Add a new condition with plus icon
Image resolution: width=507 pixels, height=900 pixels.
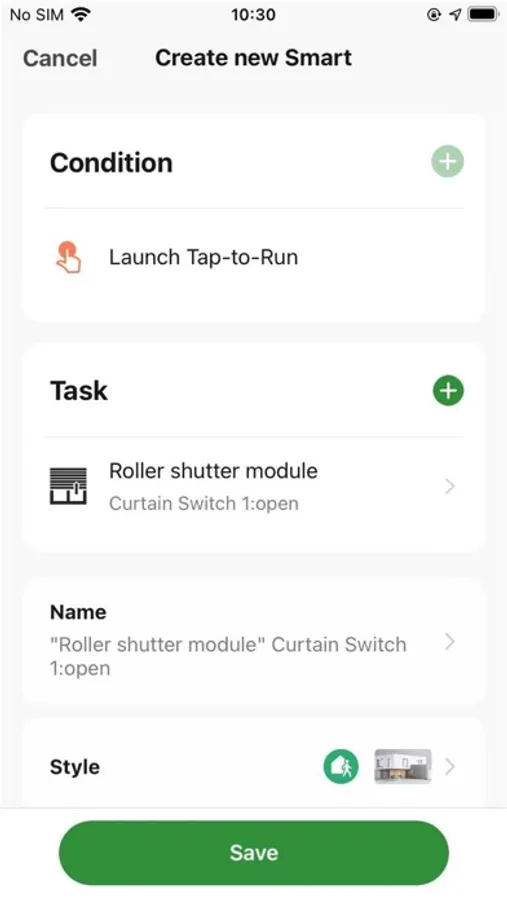pyautogui.click(x=447, y=162)
